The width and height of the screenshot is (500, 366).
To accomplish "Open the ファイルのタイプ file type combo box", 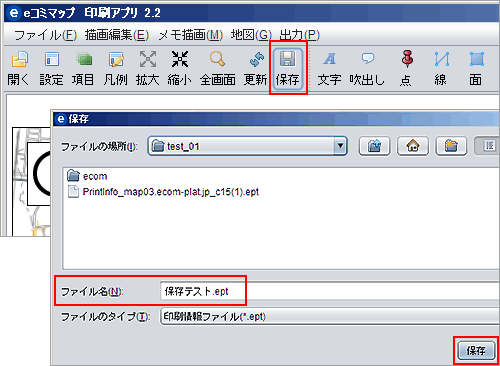I will pyautogui.click(x=330, y=316).
